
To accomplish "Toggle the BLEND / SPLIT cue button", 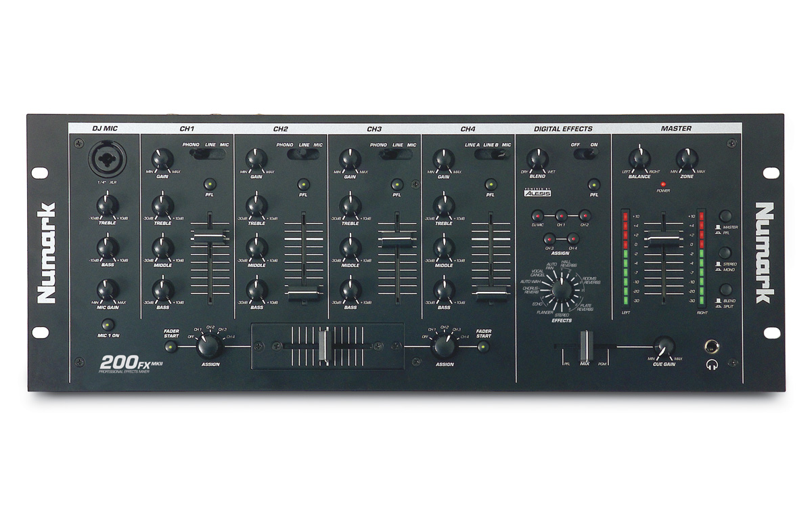I will [x=727, y=289].
